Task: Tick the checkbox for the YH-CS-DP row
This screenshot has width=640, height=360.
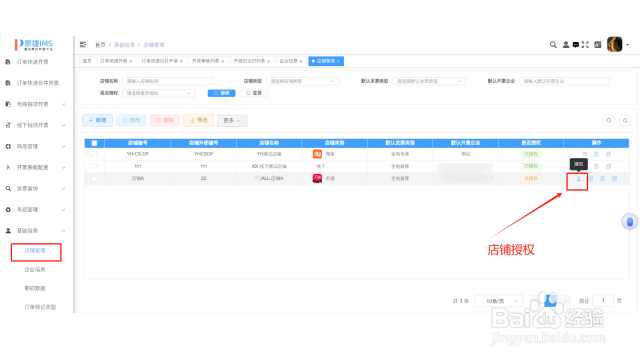Action: pyautogui.click(x=94, y=154)
